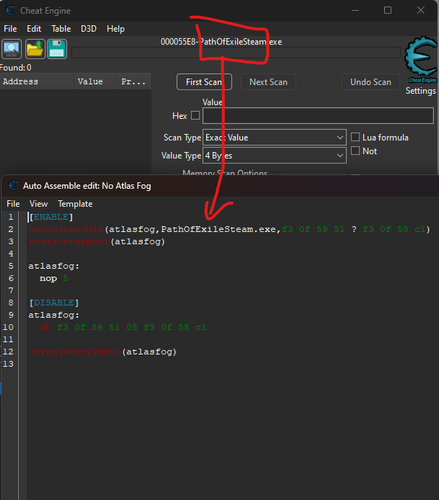Open a cheat table file via folder icon

(x=35, y=49)
